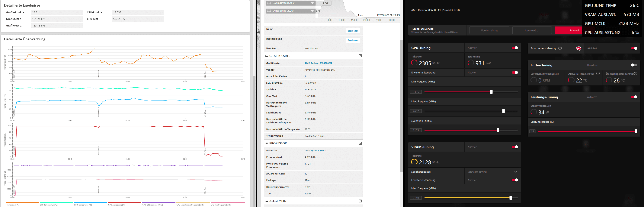Open the AMD Ryzen 9 5900X link

(316, 150)
